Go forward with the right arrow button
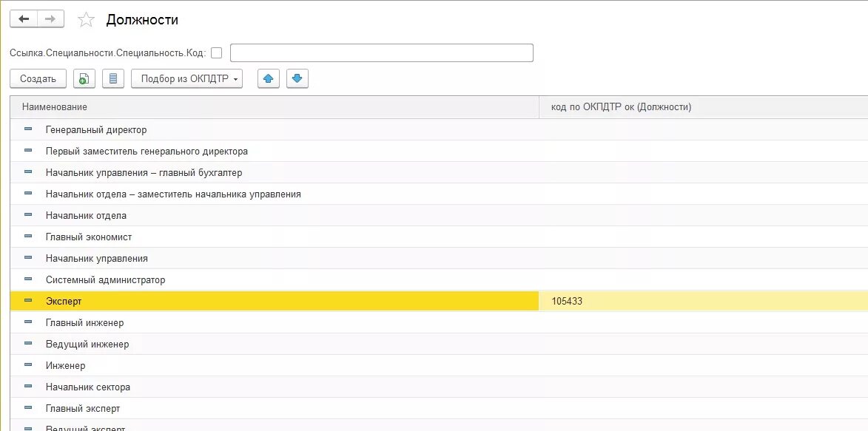Image resolution: width=868 pixels, height=431 pixels. (x=50, y=19)
